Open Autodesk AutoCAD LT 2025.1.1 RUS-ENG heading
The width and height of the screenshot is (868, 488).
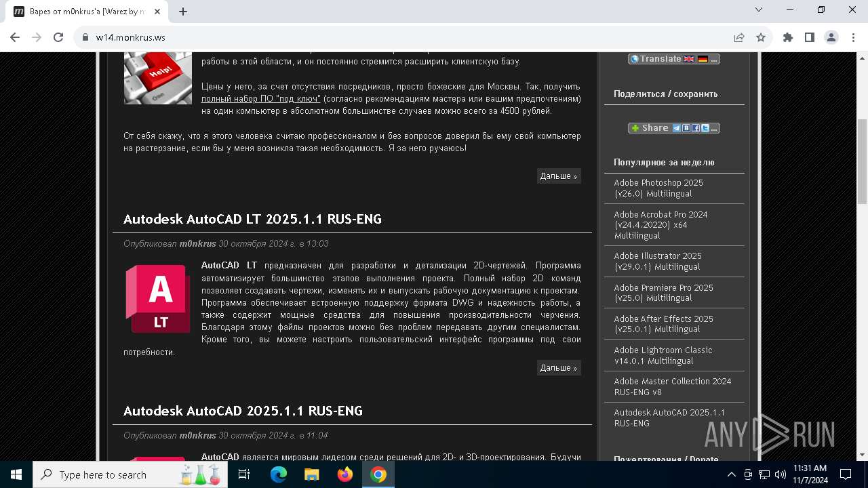(x=252, y=219)
